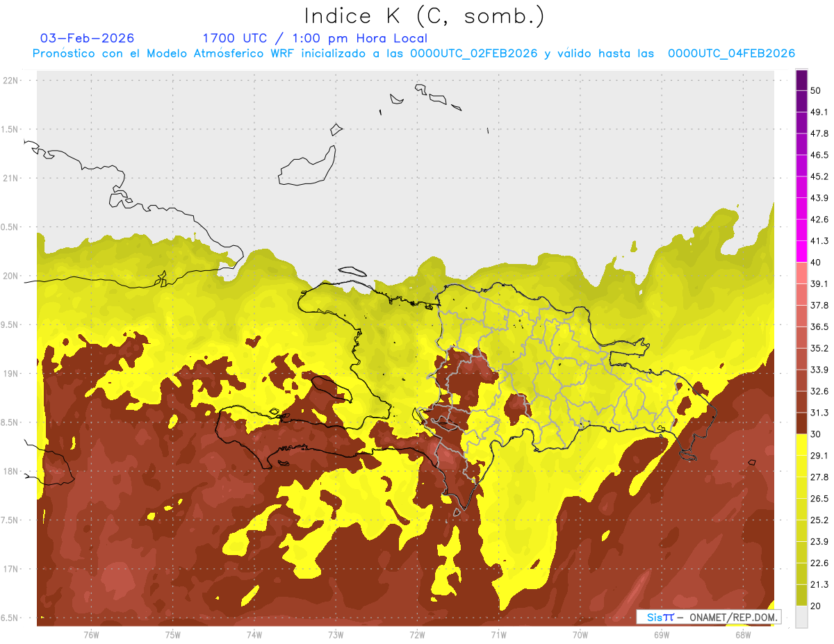Viewport: 834px width, 644px height.
Task: Click the "1700 UTC / 1:00 pm Hora Local" time text
Action: tap(315, 38)
